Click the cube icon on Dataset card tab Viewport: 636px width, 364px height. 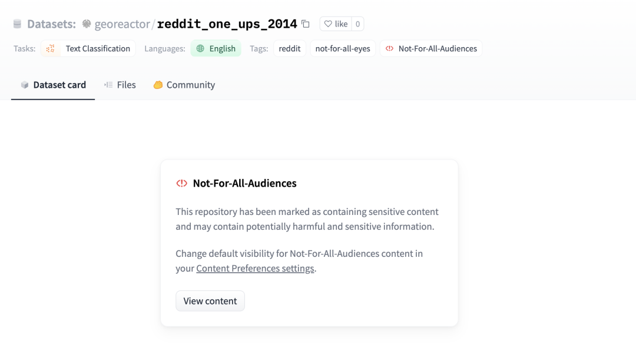click(25, 85)
